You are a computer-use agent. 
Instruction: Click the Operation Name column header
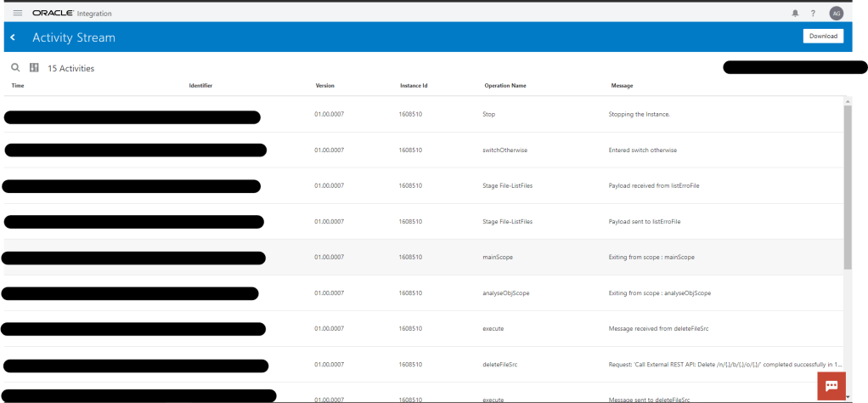(x=505, y=86)
